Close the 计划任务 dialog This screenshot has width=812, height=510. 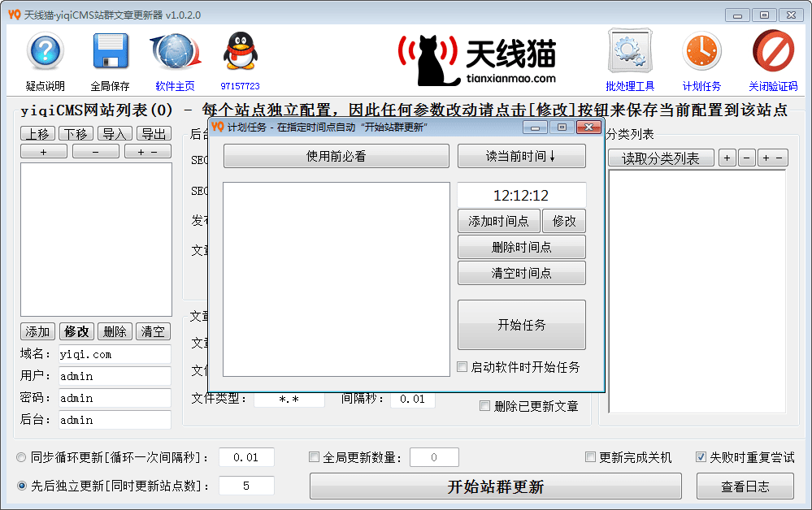[x=588, y=127]
